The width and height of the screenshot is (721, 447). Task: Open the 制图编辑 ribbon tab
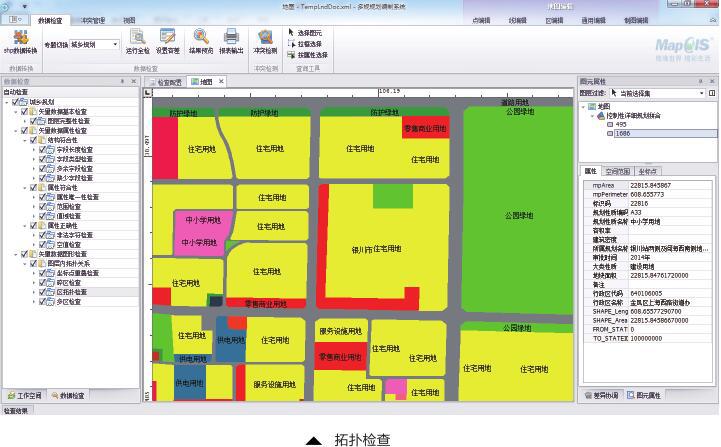click(636, 20)
